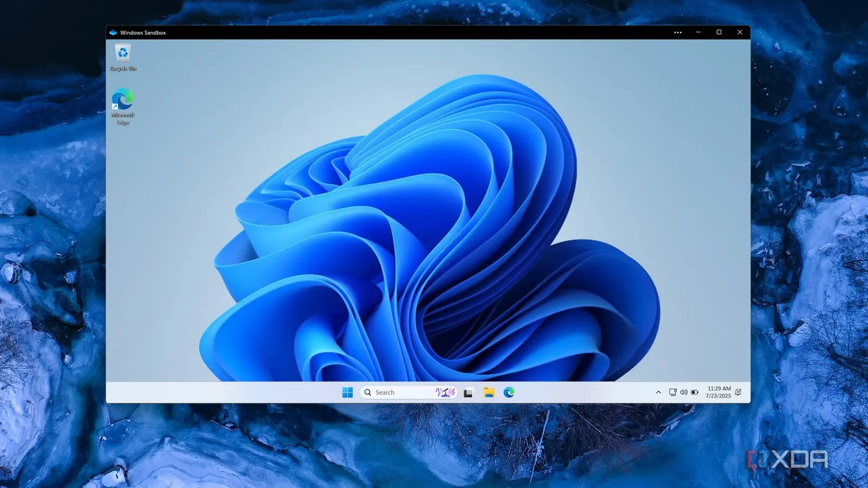The height and width of the screenshot is (488, 868).
Task: Close the Windows Sandbox window
Action: pos(739,33)
